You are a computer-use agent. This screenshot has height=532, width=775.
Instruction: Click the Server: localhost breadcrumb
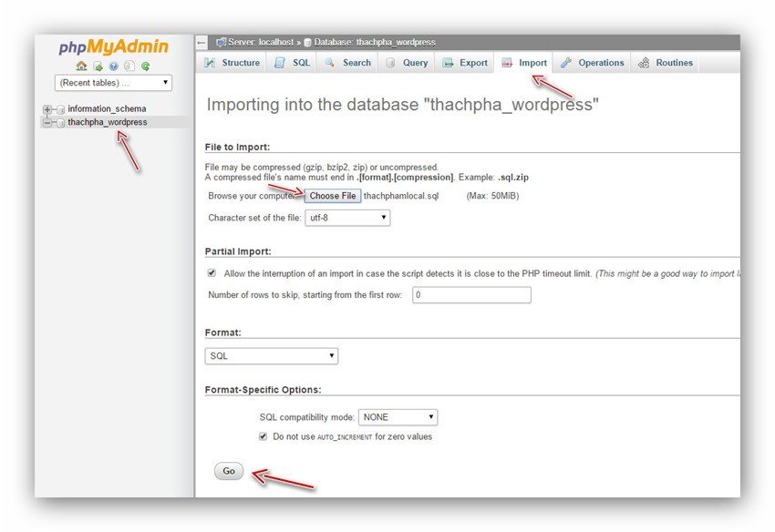[x=259, y=42]
